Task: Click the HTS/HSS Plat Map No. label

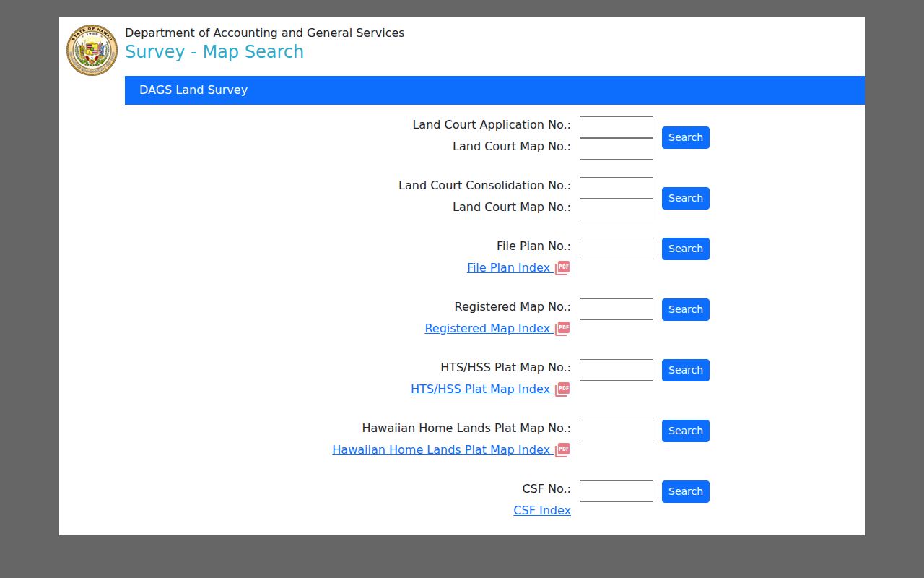Action: click(505, 368)
